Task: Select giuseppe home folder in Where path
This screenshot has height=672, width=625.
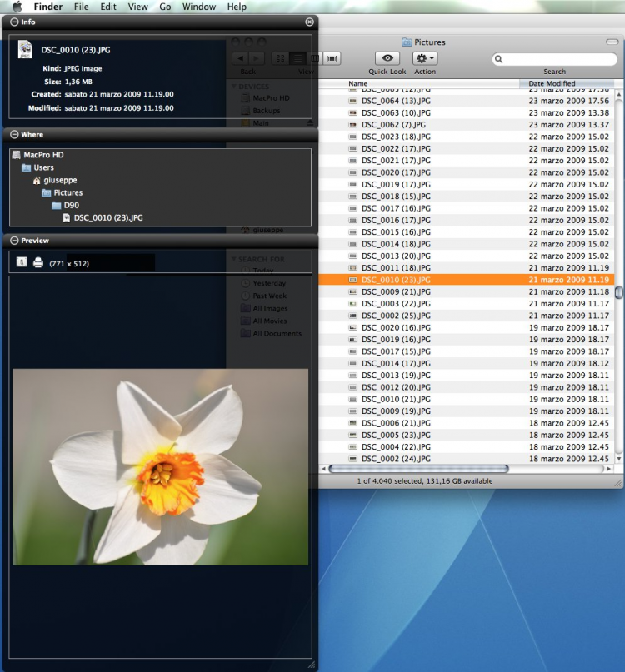Action: 60,180
